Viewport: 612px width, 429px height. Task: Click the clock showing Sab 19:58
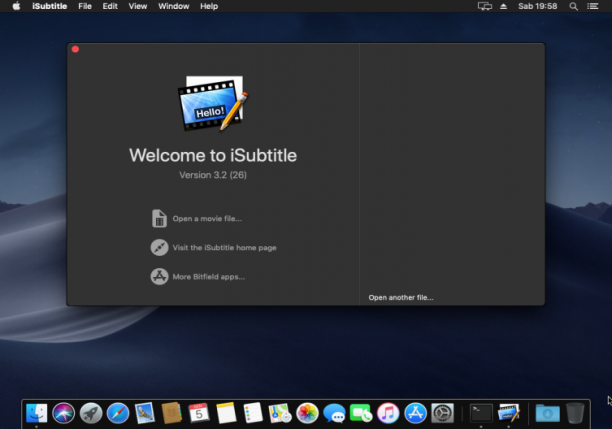point(537,6)
